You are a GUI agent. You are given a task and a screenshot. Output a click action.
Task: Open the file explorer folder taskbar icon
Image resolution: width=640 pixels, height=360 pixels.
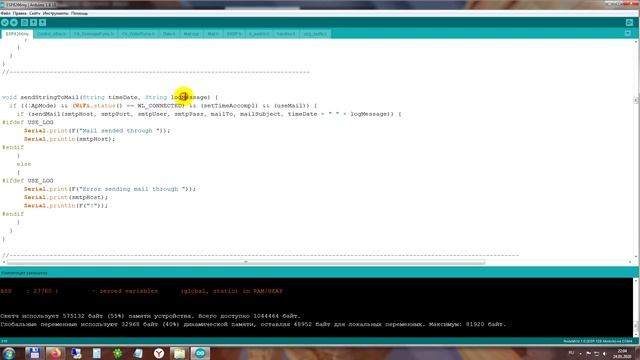coord(179,353)
